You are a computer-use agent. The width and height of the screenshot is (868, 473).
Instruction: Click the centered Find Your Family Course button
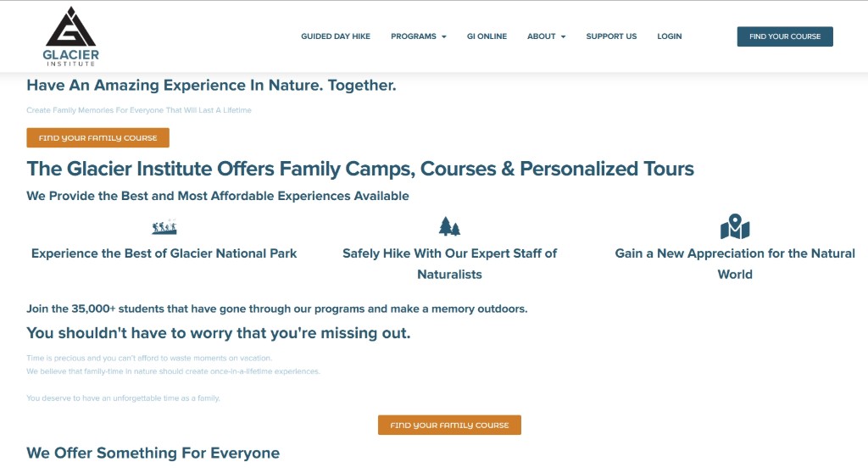(449, 425)
